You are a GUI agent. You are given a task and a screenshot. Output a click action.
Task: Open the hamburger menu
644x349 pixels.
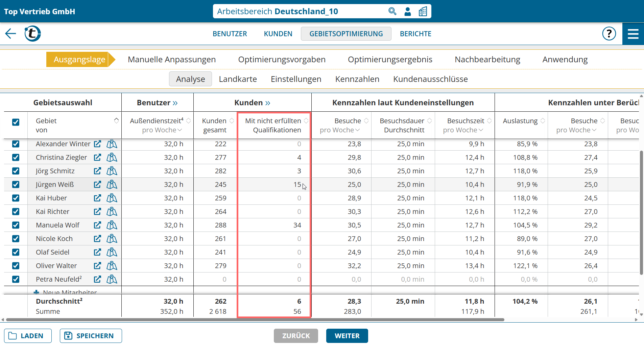tap(633, 34)
